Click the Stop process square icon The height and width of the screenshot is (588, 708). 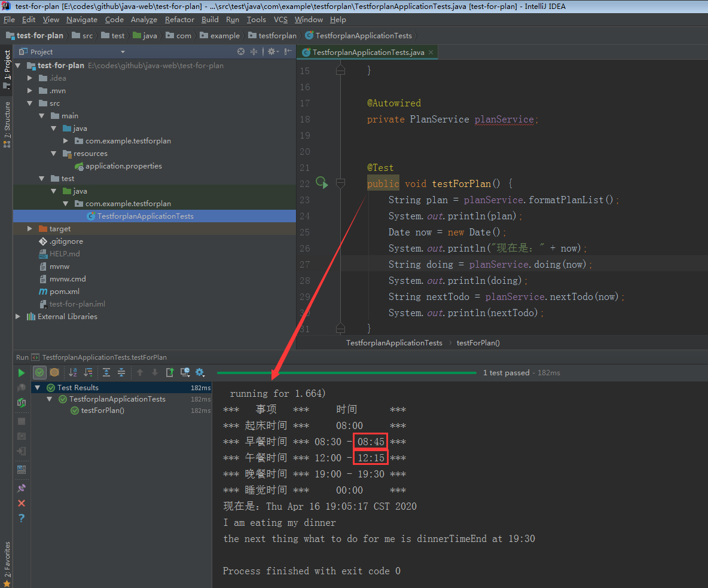21,421
